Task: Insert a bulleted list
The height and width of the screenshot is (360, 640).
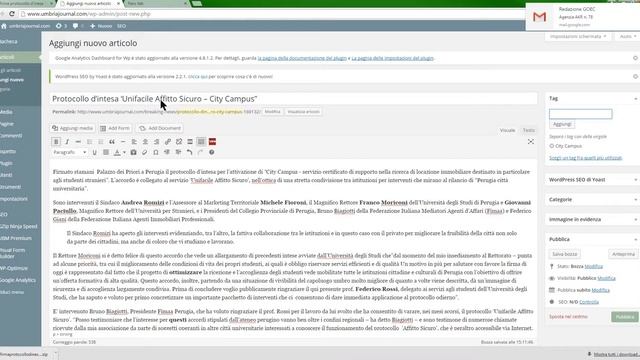Action: pyautogui.click(x=89, y=142)
